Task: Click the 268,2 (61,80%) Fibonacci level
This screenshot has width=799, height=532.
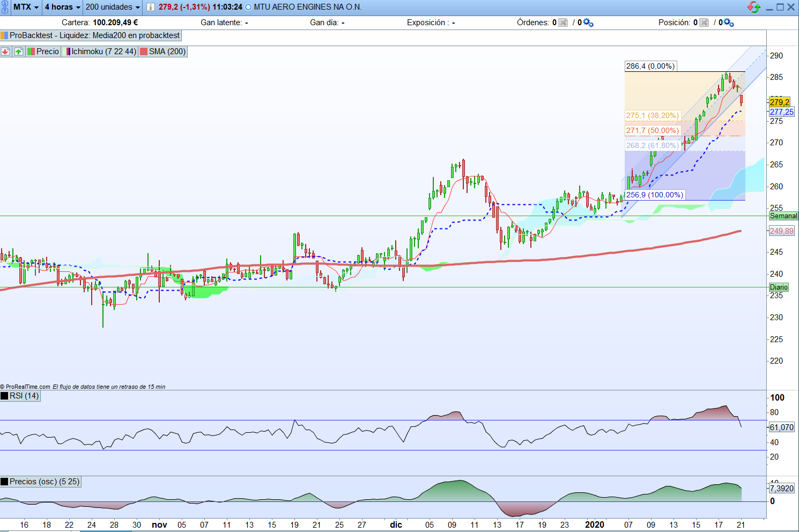Action: [x=652, y=145]
